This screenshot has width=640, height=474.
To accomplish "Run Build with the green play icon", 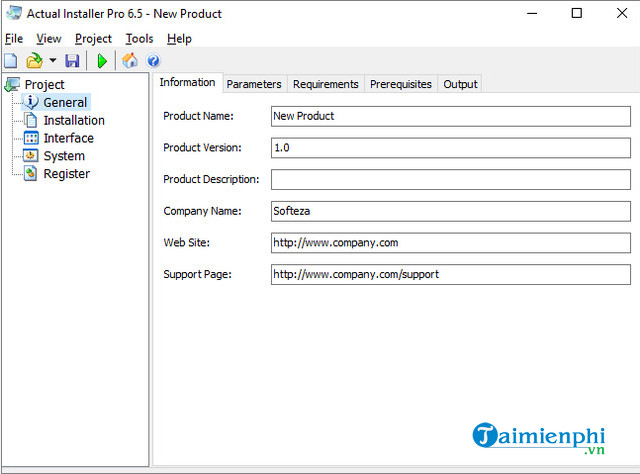I will pos(101,61).
